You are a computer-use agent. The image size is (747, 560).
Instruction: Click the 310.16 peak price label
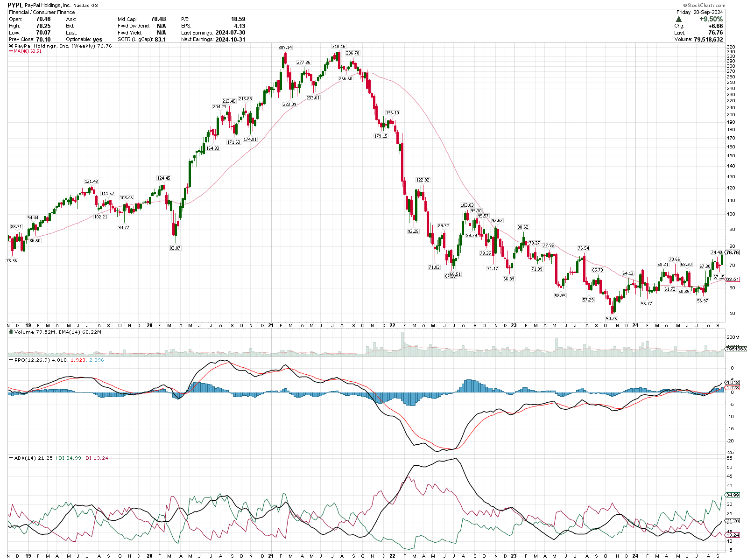[x=338, y=47]
